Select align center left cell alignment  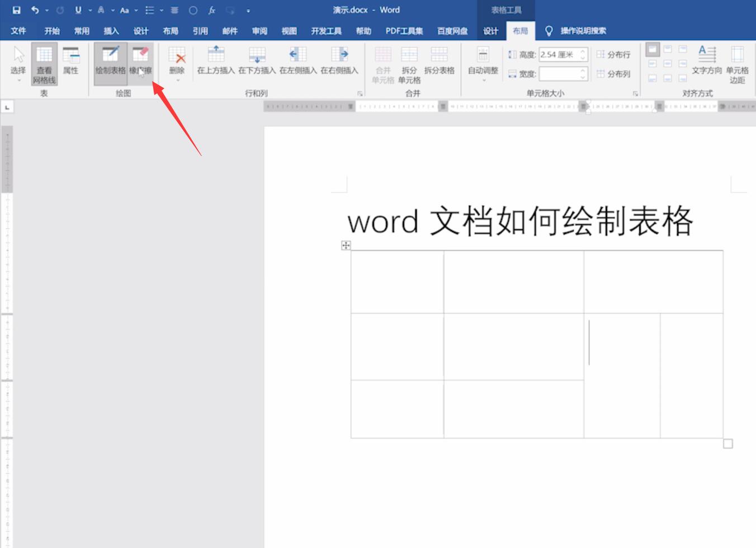click(653, 64)
